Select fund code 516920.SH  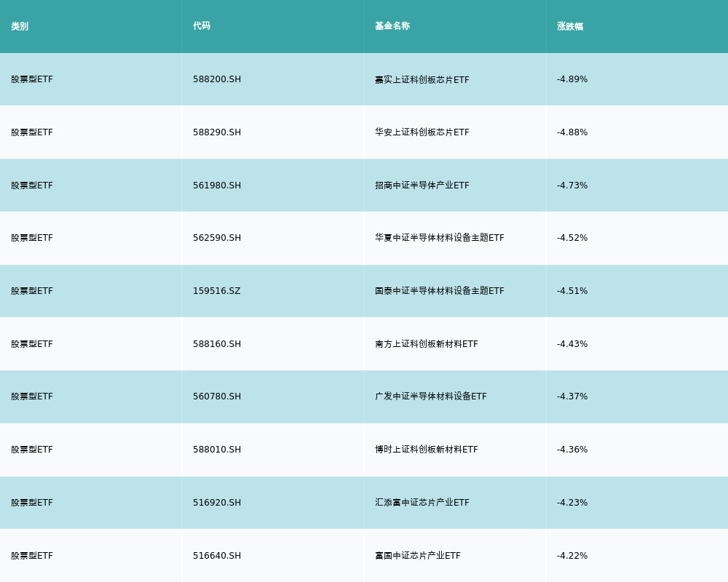pos(217,503)
